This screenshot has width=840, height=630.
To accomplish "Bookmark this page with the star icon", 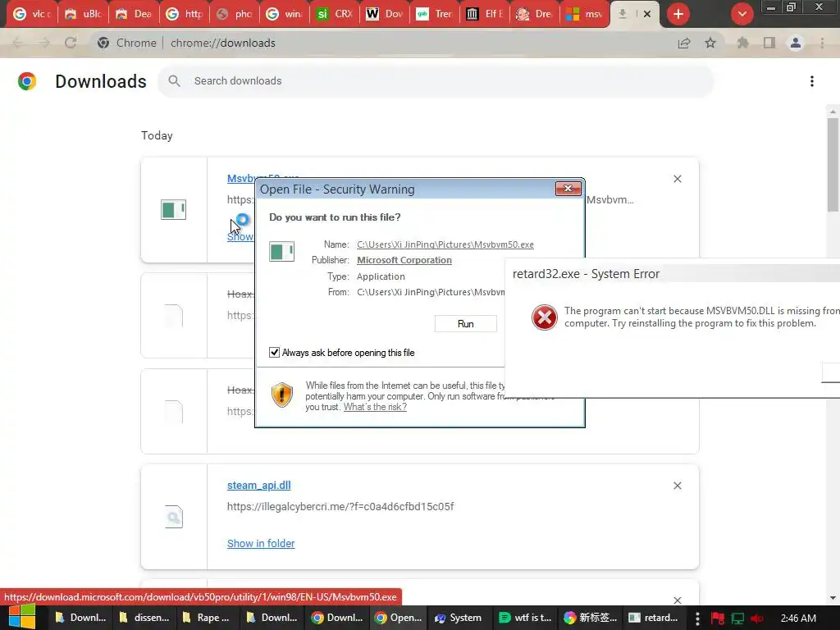I will tap(710, 43).
